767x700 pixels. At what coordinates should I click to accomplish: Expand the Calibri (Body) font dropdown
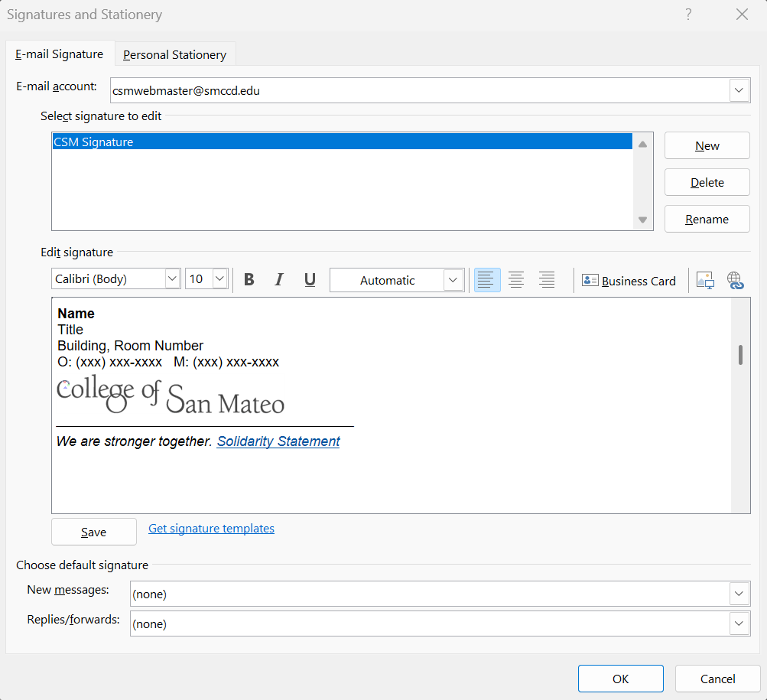click(x=172, y=279)
